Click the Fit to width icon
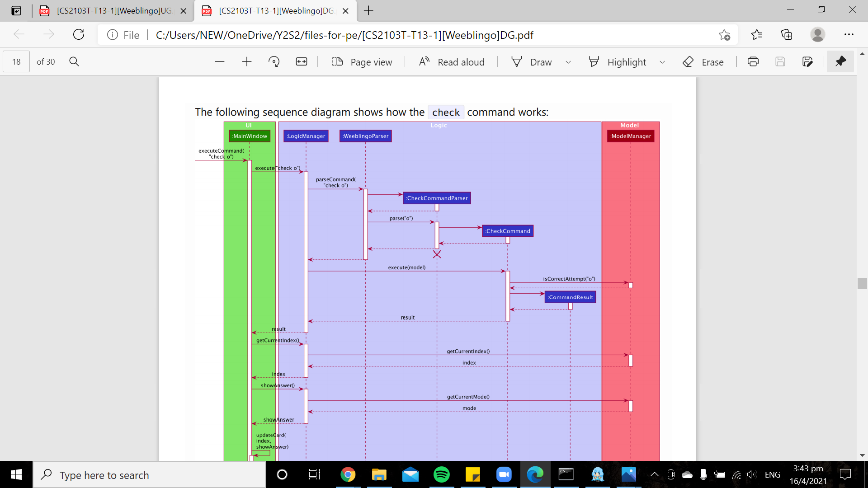 pyautogui.click(x=302, y=62)
